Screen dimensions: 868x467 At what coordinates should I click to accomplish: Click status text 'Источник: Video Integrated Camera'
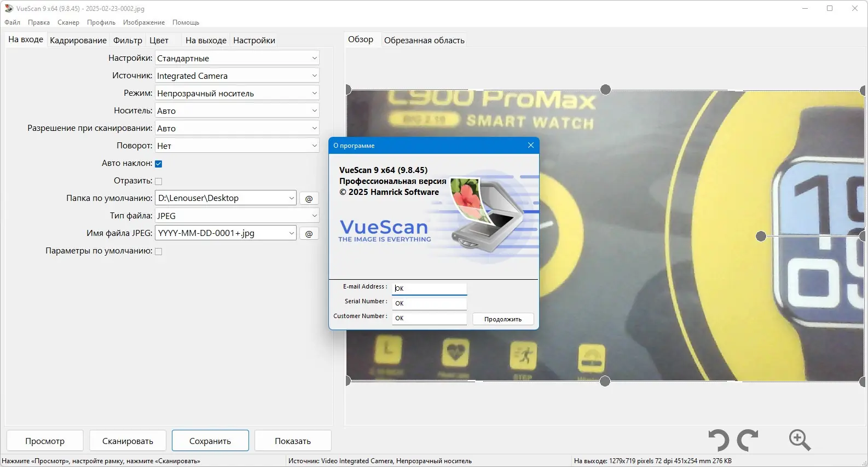(x=380, y=461)
